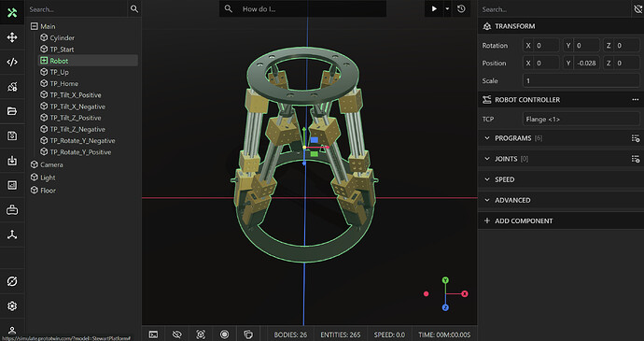Expand the Joints section
Viewport: 644px width, 341px height.
(487, 159)
